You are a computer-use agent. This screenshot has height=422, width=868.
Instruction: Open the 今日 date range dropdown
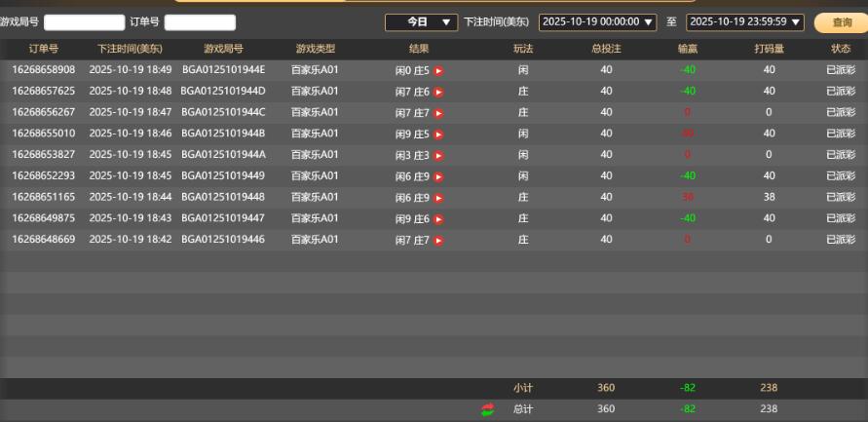click(421, 21)
